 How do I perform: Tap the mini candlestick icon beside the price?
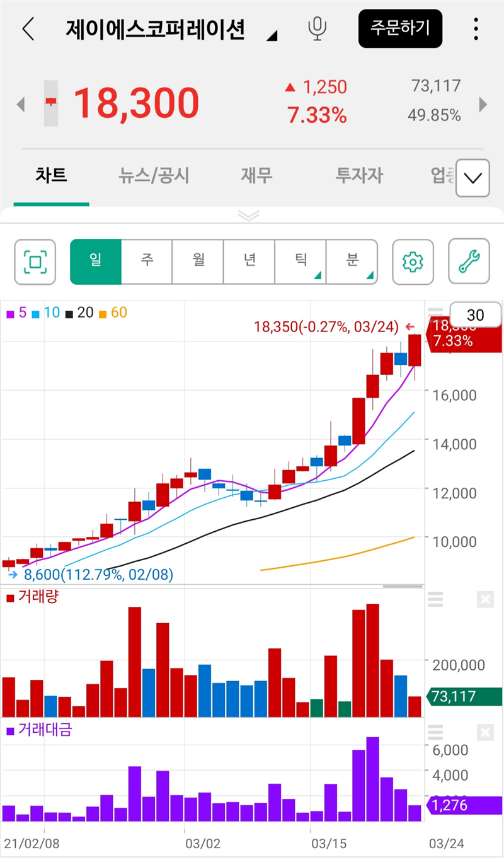(x=50, y=103)
